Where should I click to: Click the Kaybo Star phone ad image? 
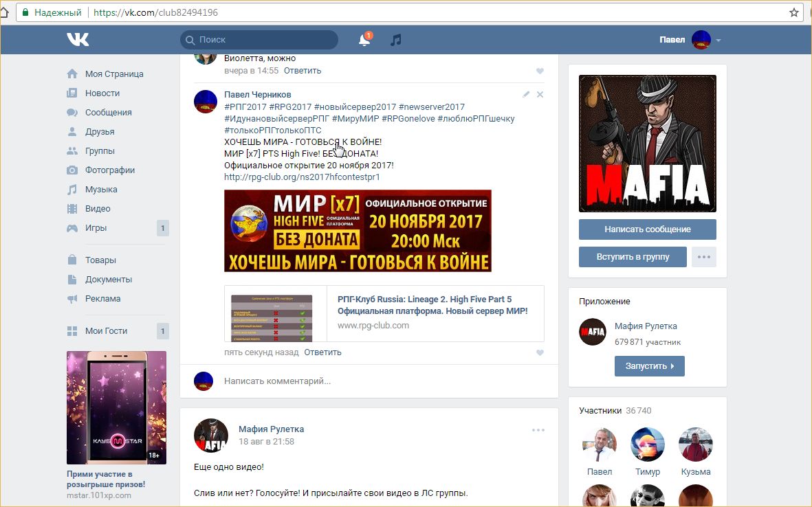(116, 407)
